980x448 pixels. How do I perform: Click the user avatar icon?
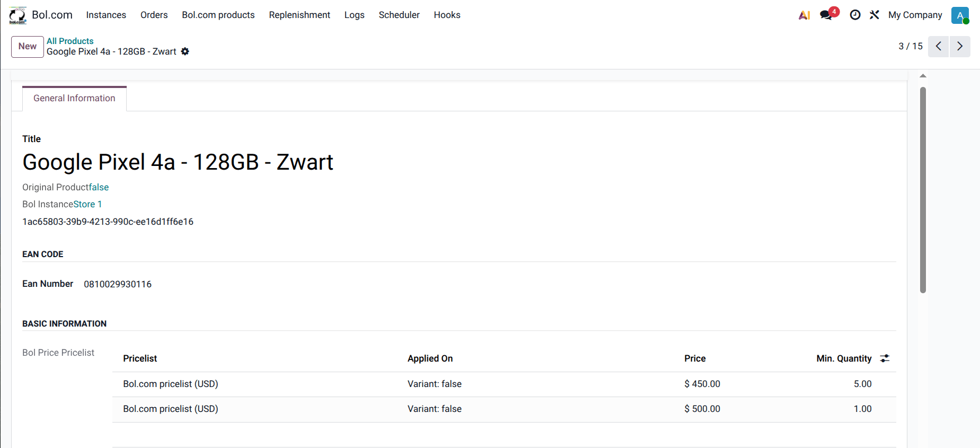(960, 15)
